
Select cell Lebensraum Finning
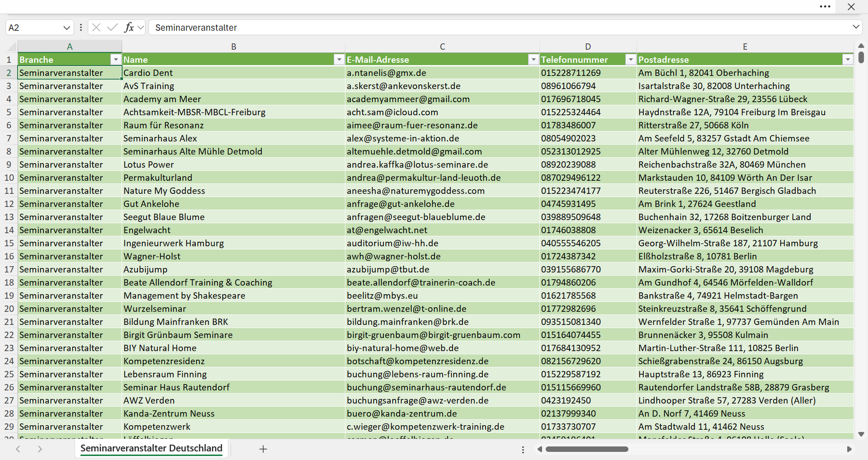234,374
